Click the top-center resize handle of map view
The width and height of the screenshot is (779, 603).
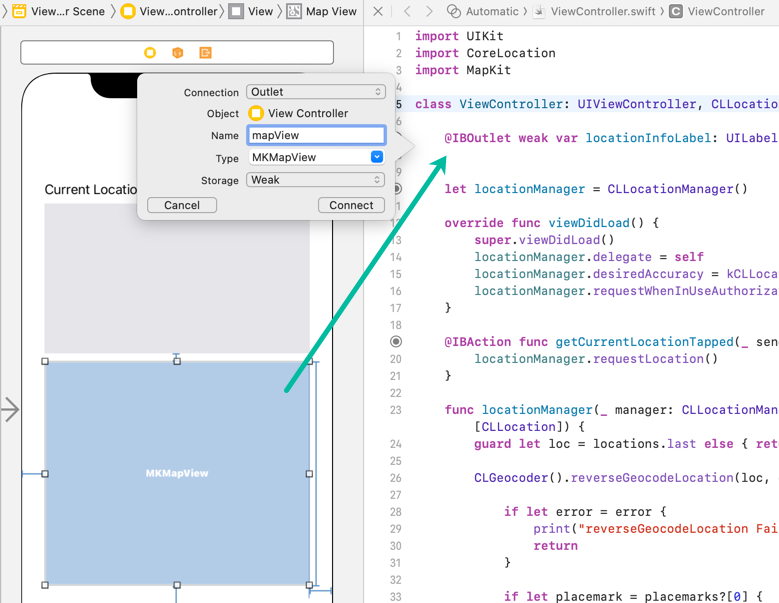[x=177, y=361]
